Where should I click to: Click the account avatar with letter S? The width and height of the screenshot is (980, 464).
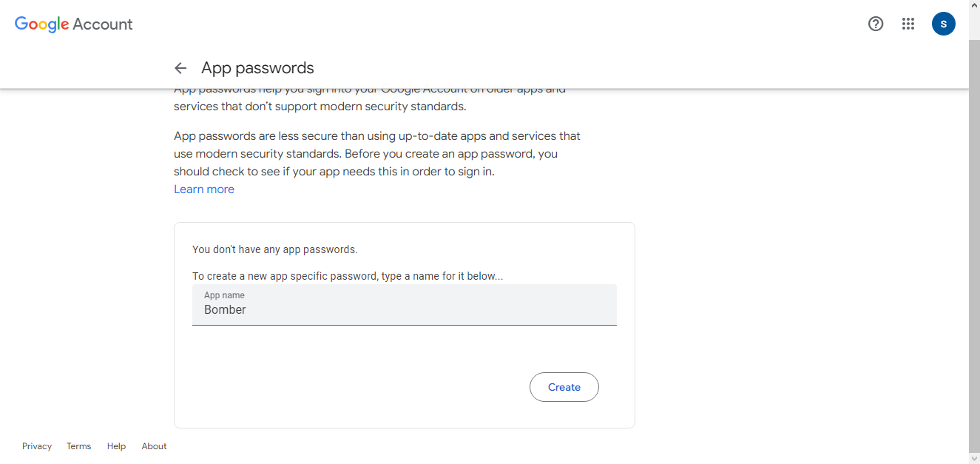click(943, 24)
